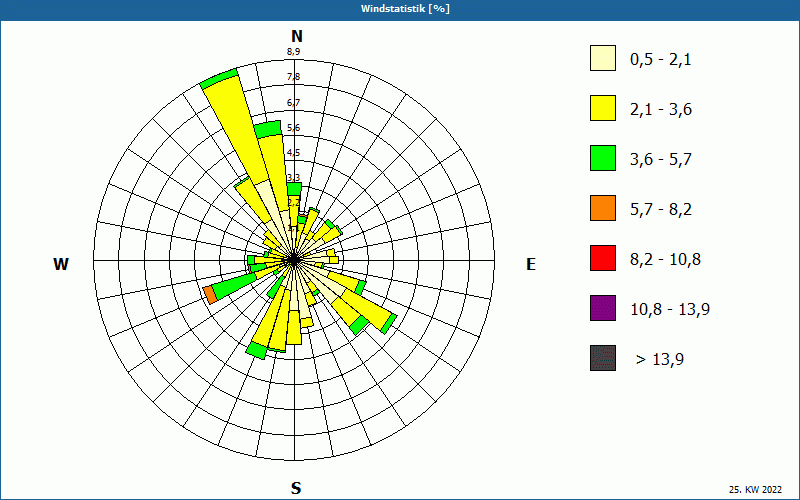
Task: Click the dark gray > 13,9 legend swatch
Action: coord(603,358)
